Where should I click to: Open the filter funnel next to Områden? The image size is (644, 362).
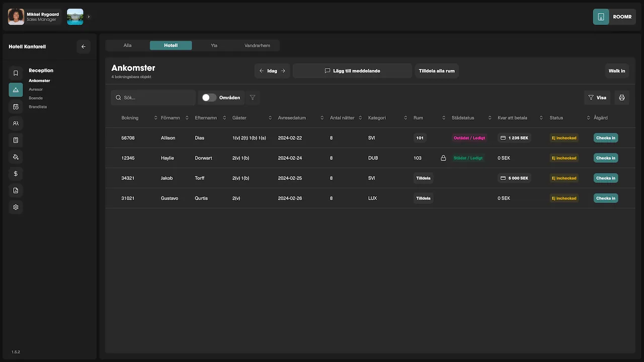pos(252,98)
